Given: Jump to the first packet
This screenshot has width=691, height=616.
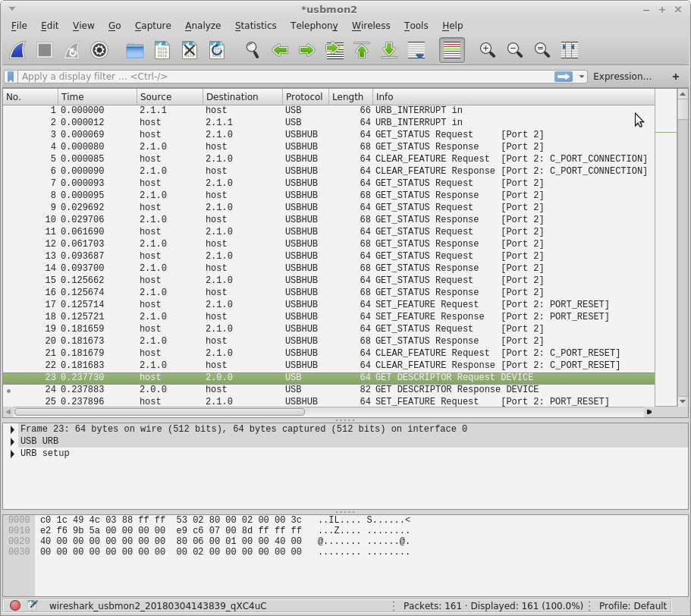Looking at the screenshot, I should pos(362,50).
